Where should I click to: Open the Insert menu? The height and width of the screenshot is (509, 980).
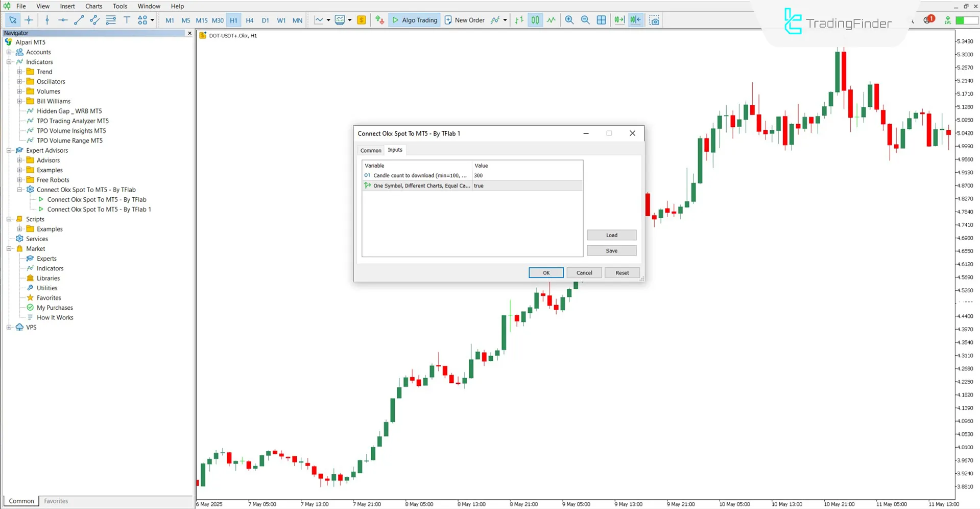(67, 6)
